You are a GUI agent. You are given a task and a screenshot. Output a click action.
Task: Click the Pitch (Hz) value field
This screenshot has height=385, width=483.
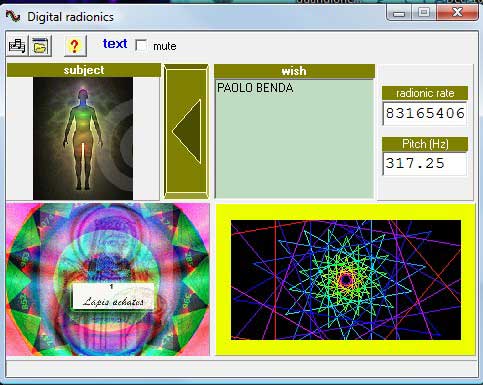click(425, 163)
